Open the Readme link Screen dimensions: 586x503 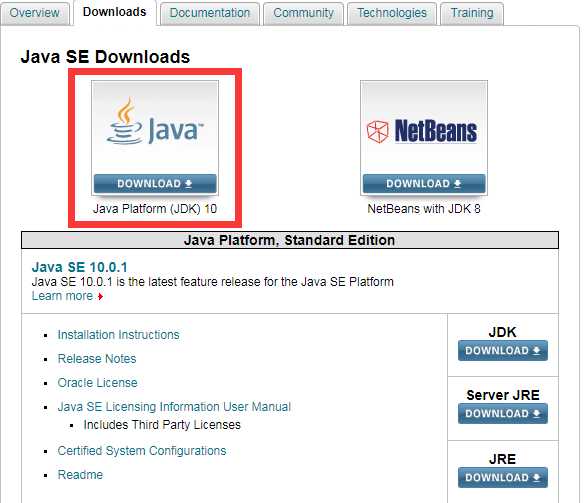(80, 475)
